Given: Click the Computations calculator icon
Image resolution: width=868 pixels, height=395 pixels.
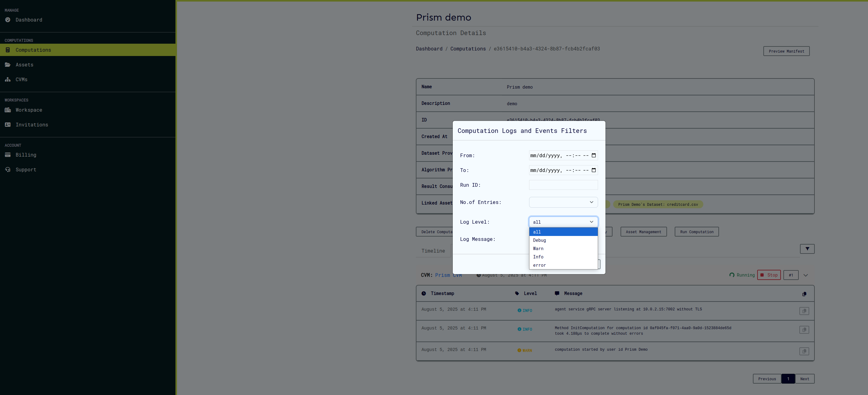Looking at the screenshot, I should point(8,50).
